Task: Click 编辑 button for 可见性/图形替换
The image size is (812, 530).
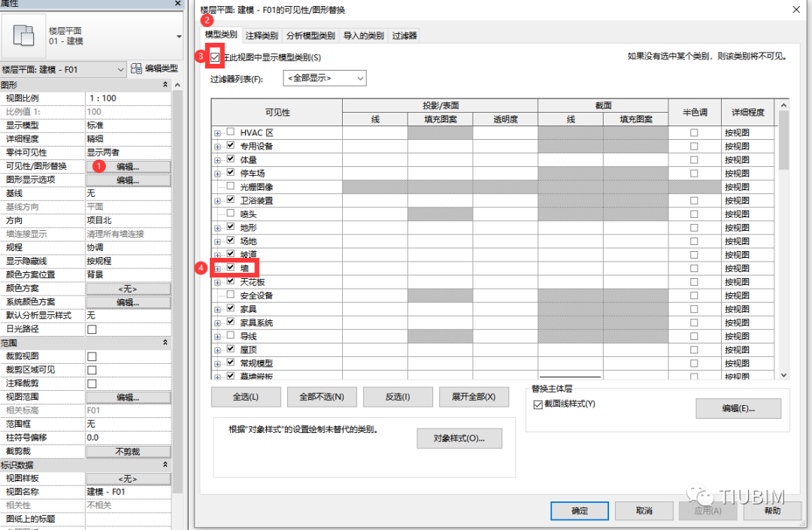Action: [128, 167]
